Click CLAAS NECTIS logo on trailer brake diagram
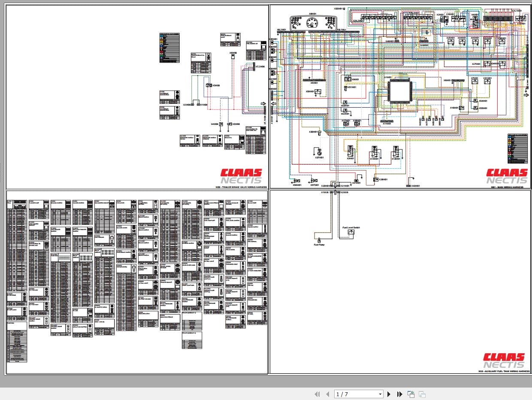Viewport: 532px width, 400px height. point(241,176)
